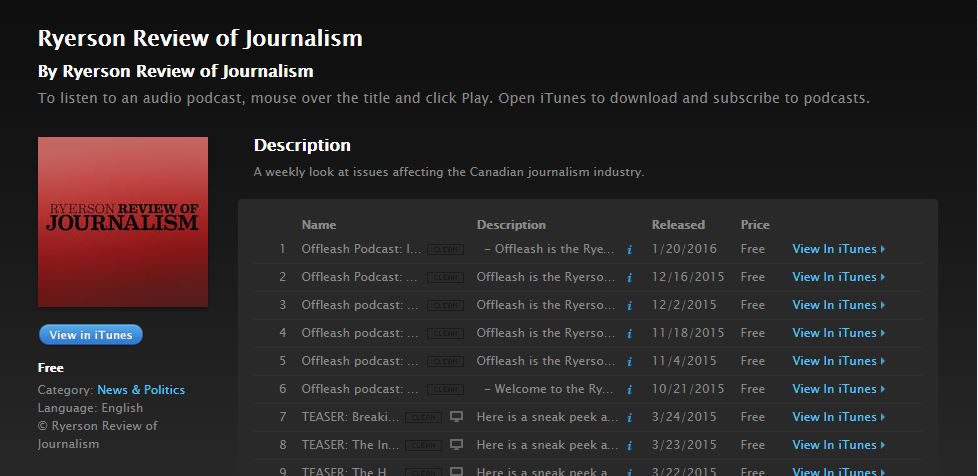Click release date 11/18/2015
This screenshot has width=978, height=476.
(688, 333)
